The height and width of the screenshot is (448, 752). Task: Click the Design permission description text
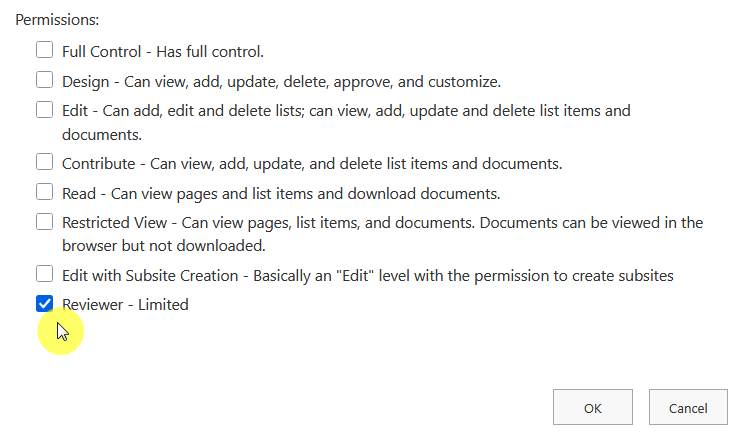[x=282, y=82]
